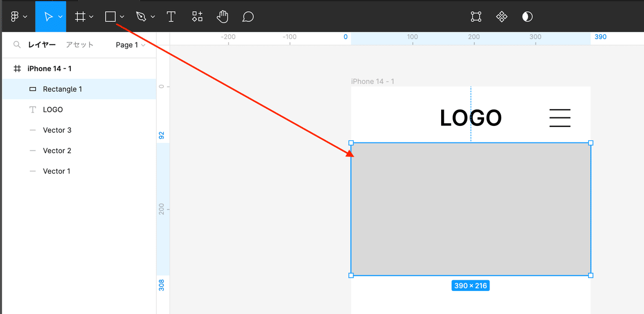
Task: Click the gray rectangle on canvas
Action: point(471,209)
